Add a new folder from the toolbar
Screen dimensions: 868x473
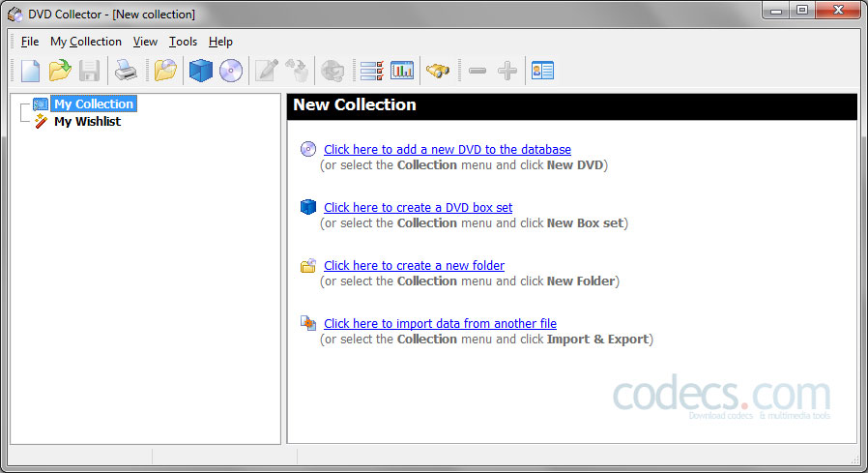165,71
